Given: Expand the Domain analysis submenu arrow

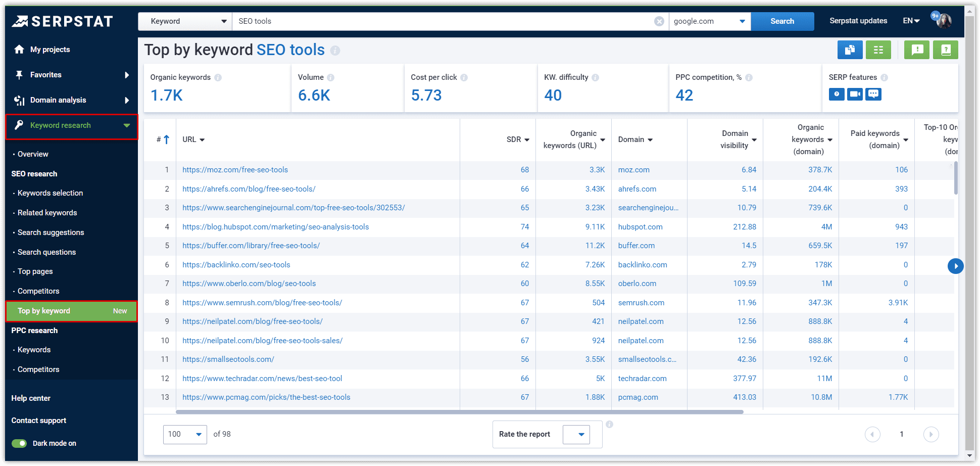Looking at the screenshot, I should (x=127, y=100).
